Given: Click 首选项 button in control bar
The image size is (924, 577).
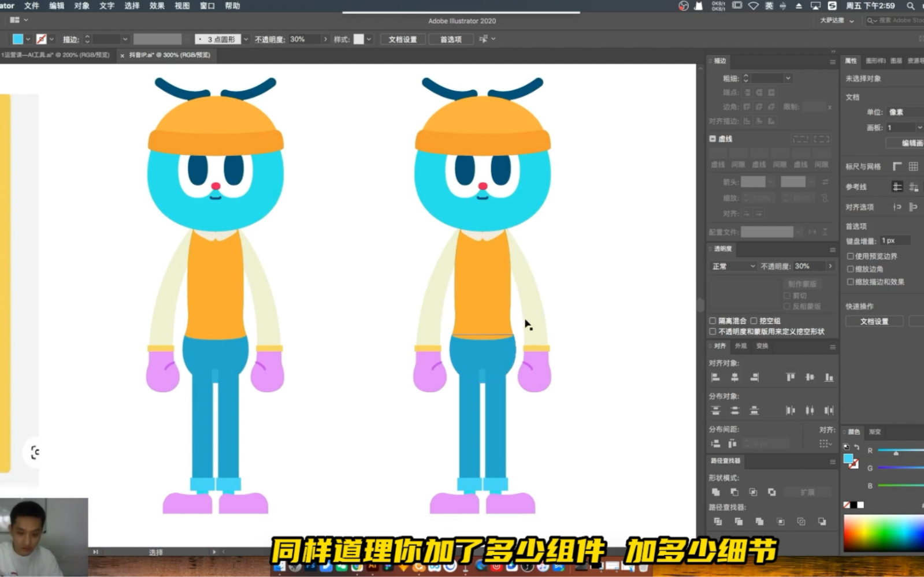Looking at the screenshot, I should click(451, 39).
